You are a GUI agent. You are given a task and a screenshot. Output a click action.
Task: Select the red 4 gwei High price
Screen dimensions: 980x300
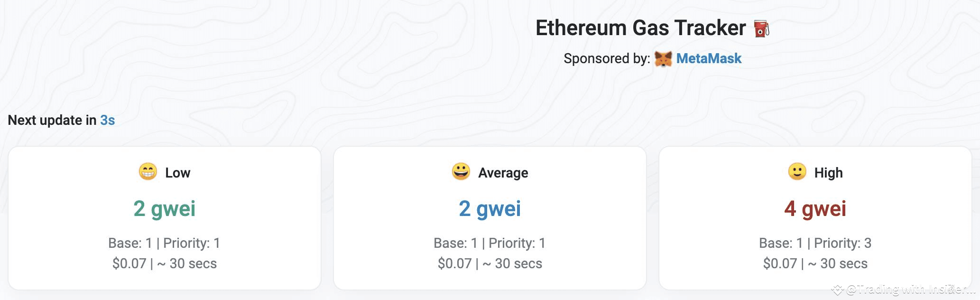coord(815,208)
